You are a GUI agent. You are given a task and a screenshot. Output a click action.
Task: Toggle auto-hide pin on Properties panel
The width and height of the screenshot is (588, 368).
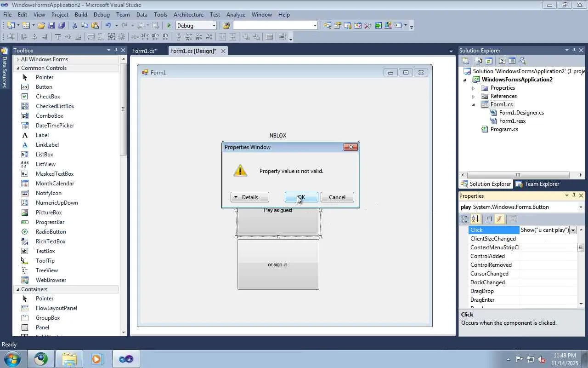click(x=574, y=195)
